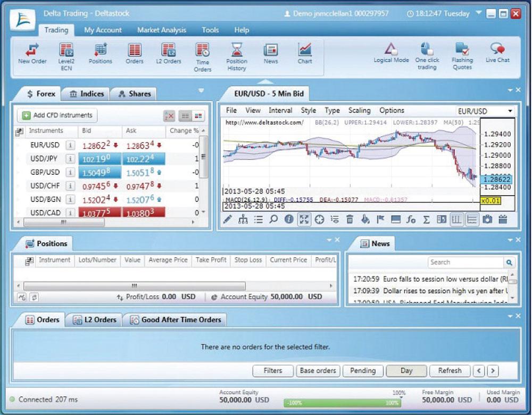
Task: Click the bulleted list icon in the chart toolbar
Action: pyautogui.click(x=258, y=219)
